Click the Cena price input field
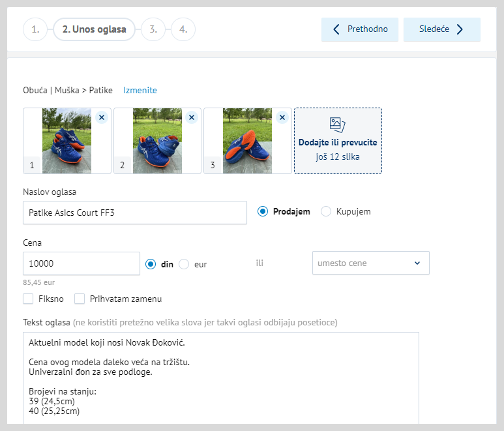Image resolution: width=504 pixels, height=431 pixels. [82, 263]
